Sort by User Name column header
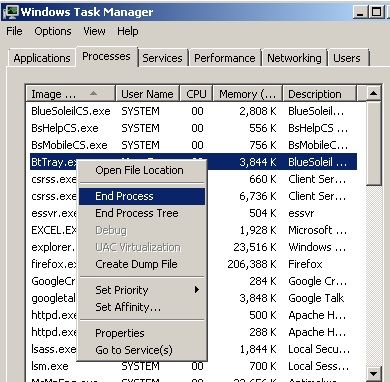The height and width of the screenshot is (382, 390). coord(147,94)
